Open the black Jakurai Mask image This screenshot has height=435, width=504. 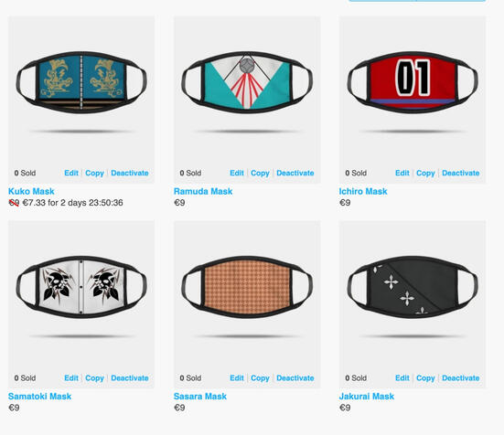click(413, 287)
